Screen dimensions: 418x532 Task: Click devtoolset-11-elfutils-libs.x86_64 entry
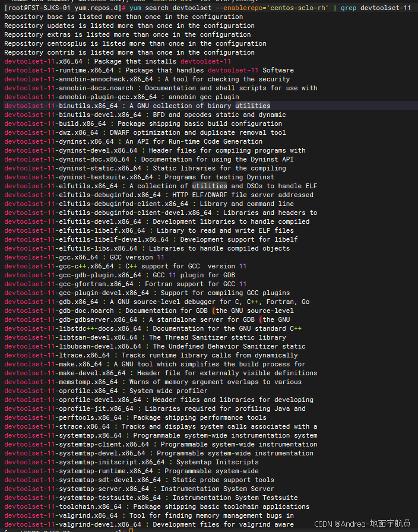point(147,248)
